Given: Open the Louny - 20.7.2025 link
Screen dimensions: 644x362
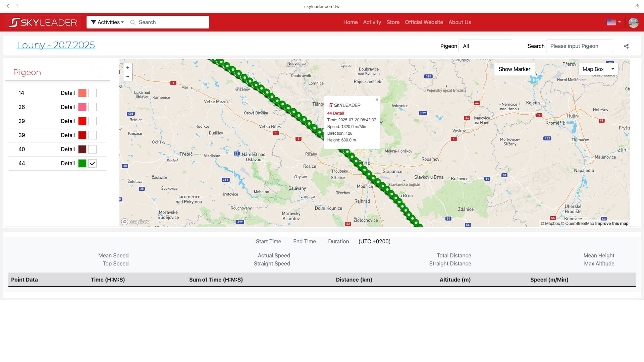Looking at the screenshot, I should pyautogui.click(x=56, y=45).
